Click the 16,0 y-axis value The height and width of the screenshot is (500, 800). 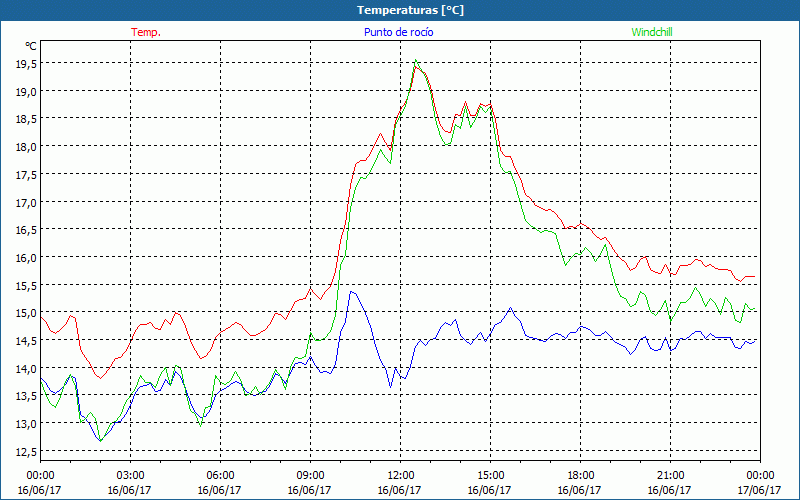27,258
